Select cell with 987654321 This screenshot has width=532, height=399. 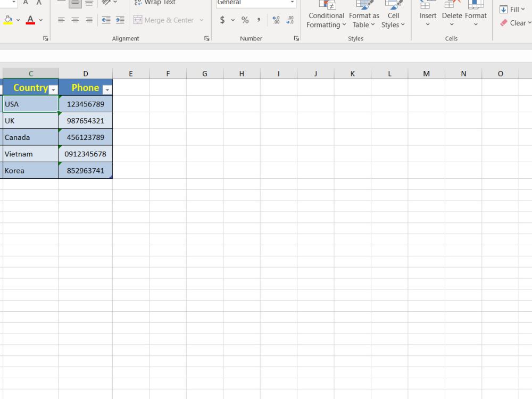(x=86, y=120)
